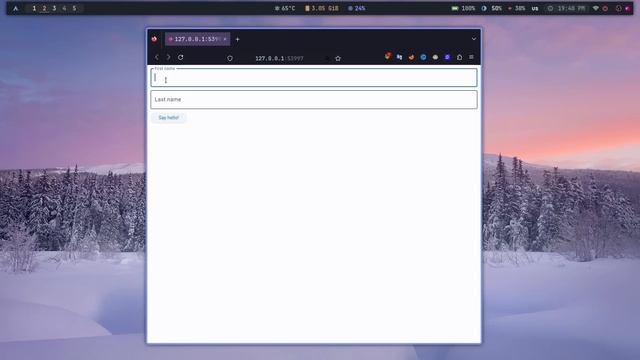
Task: Open the extensions puzzle icon
Action: click(460, 57)
